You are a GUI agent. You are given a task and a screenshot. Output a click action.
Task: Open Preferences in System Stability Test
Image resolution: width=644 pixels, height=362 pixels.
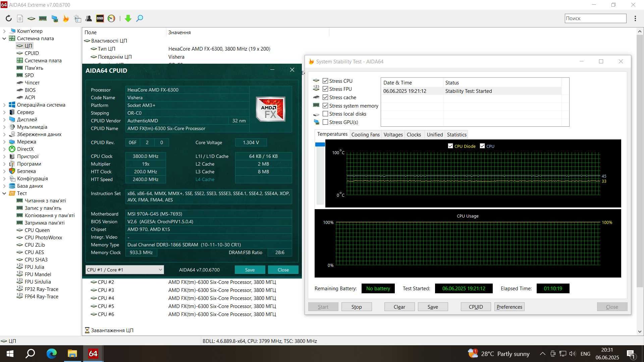509,307
